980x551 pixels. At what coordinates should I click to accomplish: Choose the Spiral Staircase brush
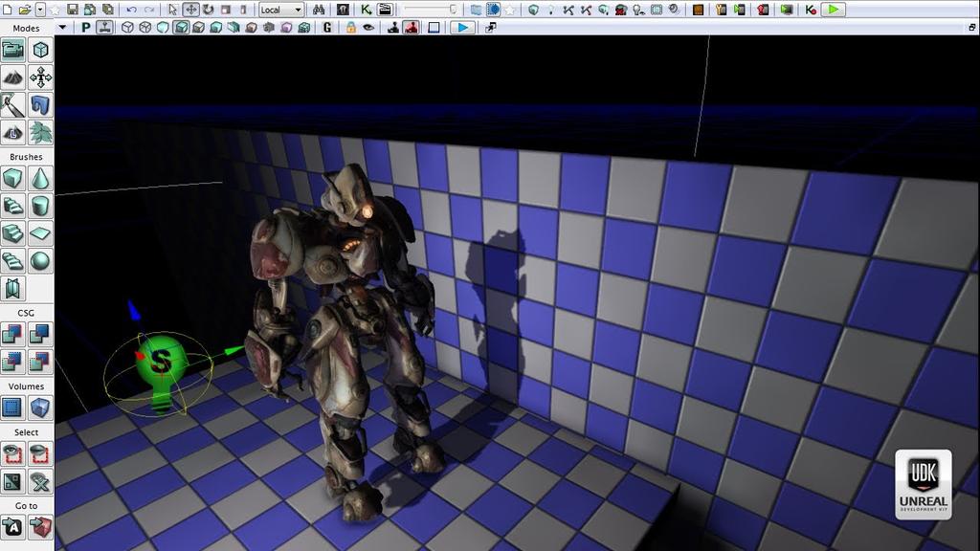pos(12,261)
